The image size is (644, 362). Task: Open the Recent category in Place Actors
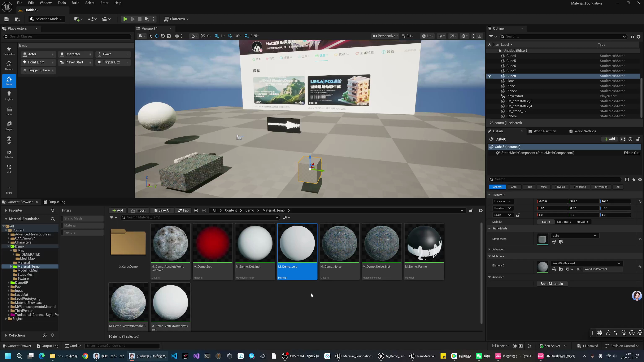[9, 66]
